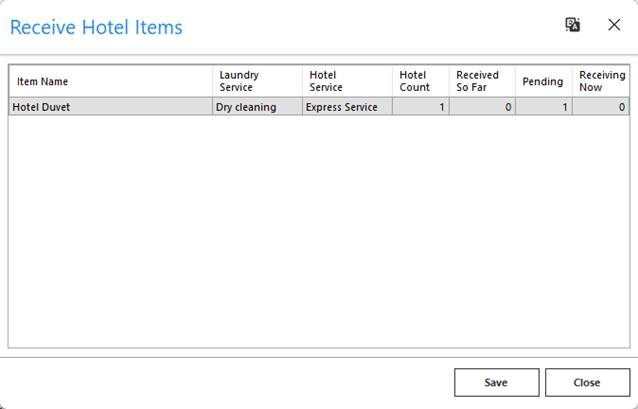The height and width of the screenshot is (409, 638).
Task: Click Received So Far value for Hotel Duvet
Action: coord(482,107)
